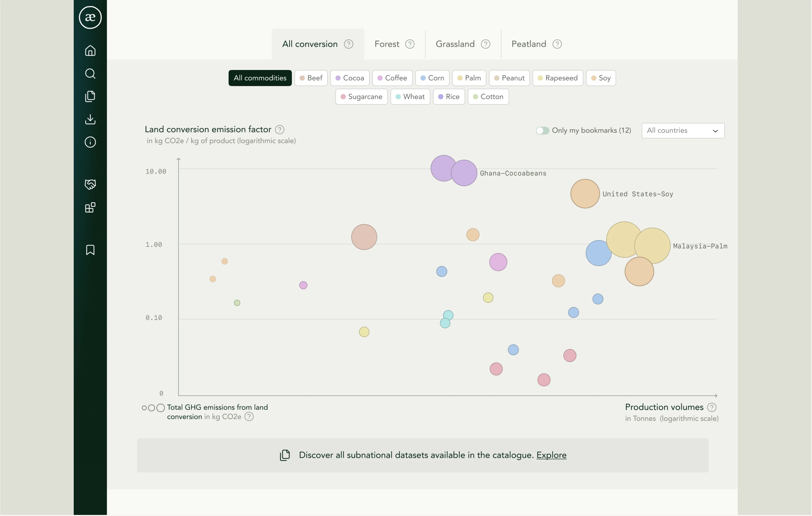Open the catalogue documents sidebar icon
Screen dimensions: 812x516
point(90,96)
